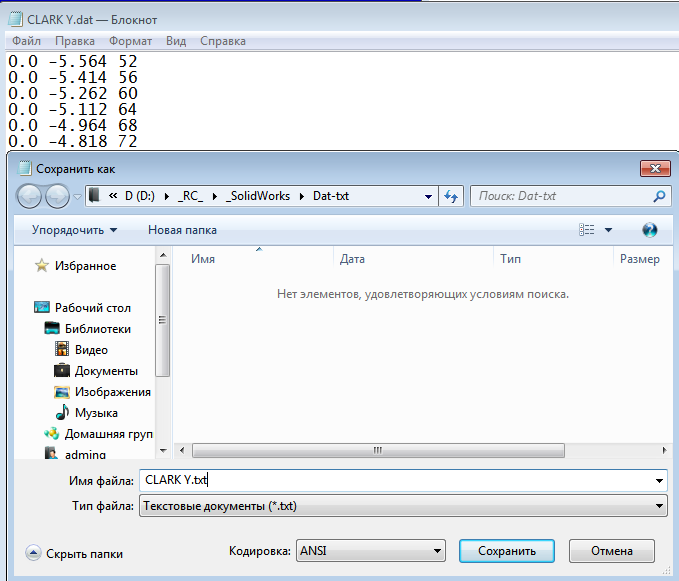
Task: Sort by the Дата column header
Action: 352,258
